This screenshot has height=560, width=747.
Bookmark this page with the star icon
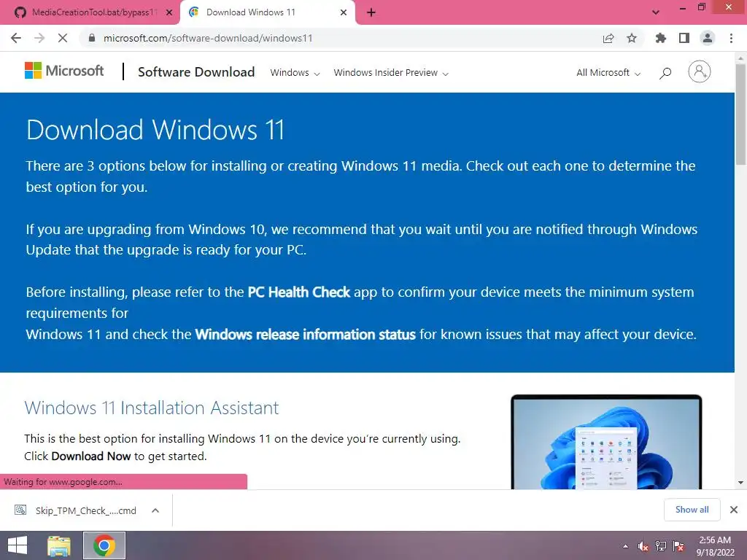coord(632,38)
